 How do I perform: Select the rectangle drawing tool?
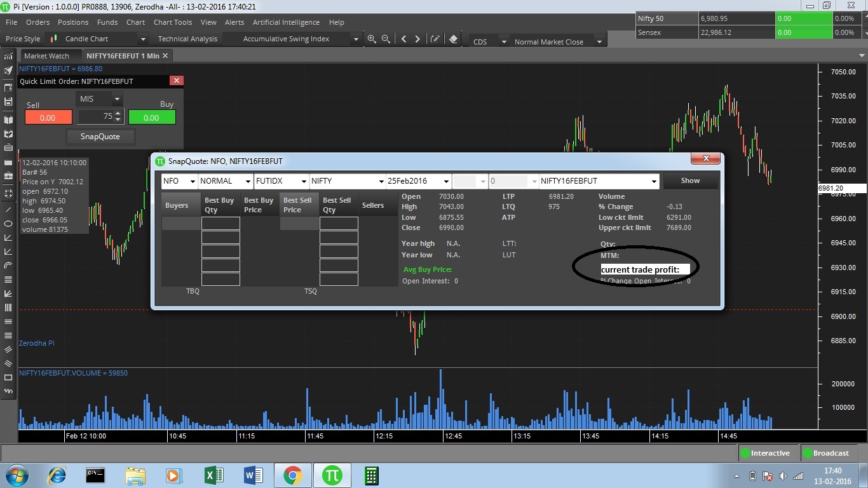pyautogui.click(x=8, y=377)
